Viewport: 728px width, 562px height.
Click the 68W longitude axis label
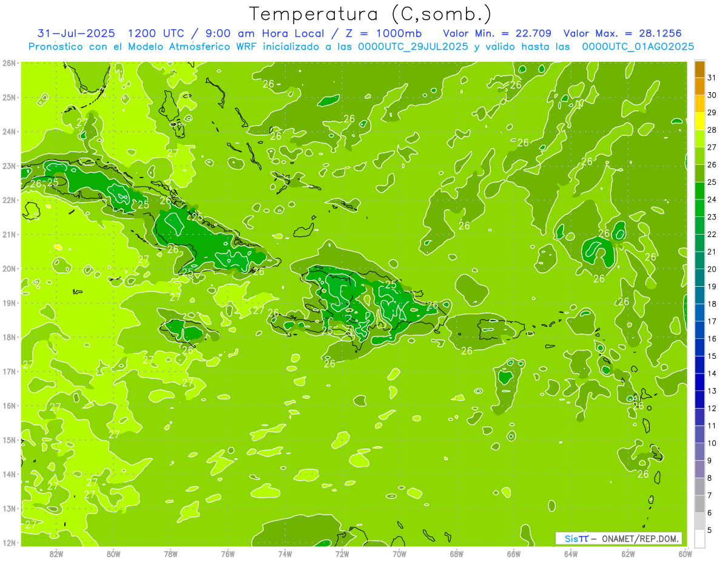[457, 554]
